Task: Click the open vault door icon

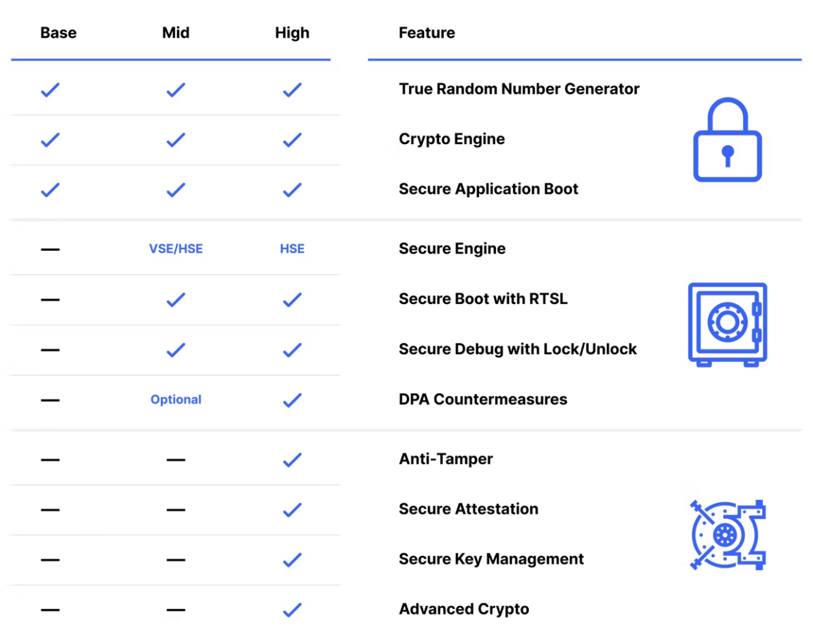Action: [728, 535]
